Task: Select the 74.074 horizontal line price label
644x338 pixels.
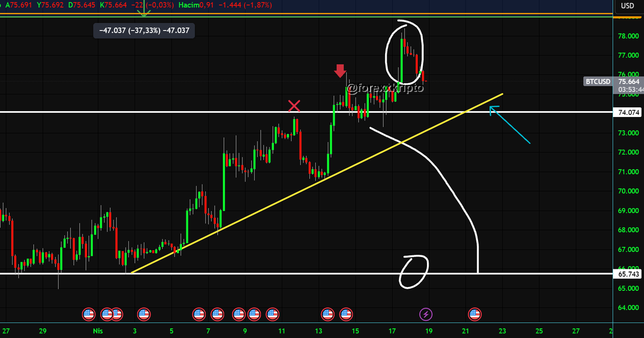Action: pos(628,112)
